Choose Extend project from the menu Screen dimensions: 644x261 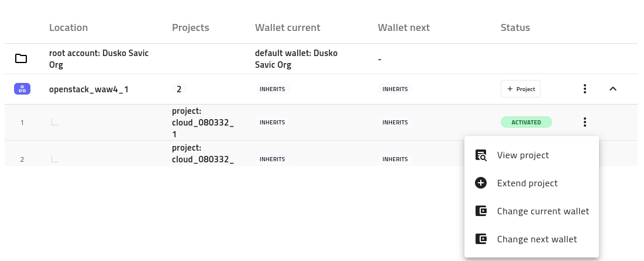coord(527,183)
